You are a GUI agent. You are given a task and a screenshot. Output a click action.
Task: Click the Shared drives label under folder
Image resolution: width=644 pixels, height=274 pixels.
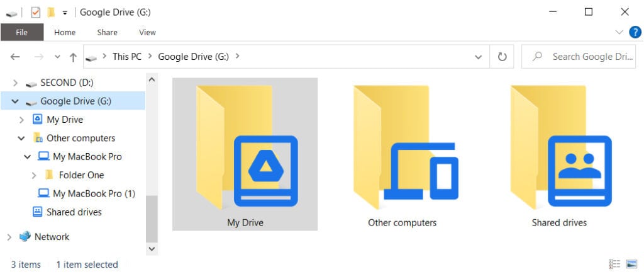coord(559,223)
